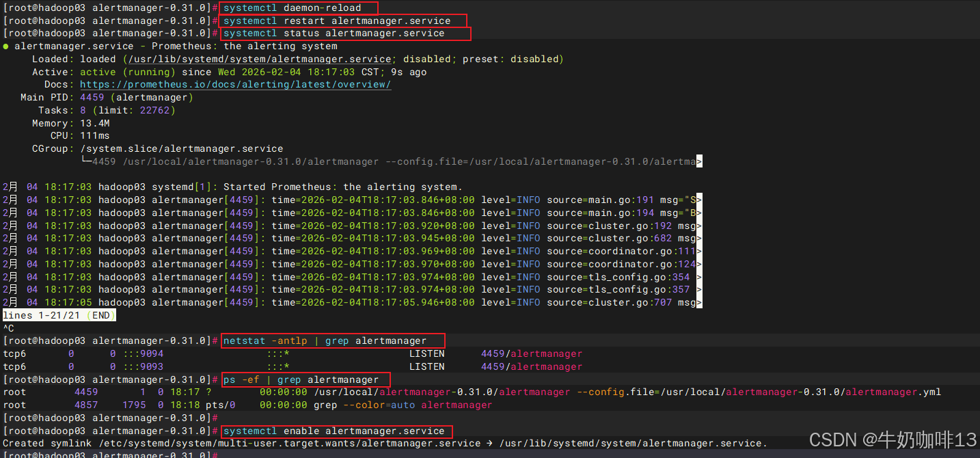The height and width of the screenshot is (458, 980).
Task: Click the 'ps -ef | grep alertmanager' command
Action: pyautogui.click(x=301, y=379)
